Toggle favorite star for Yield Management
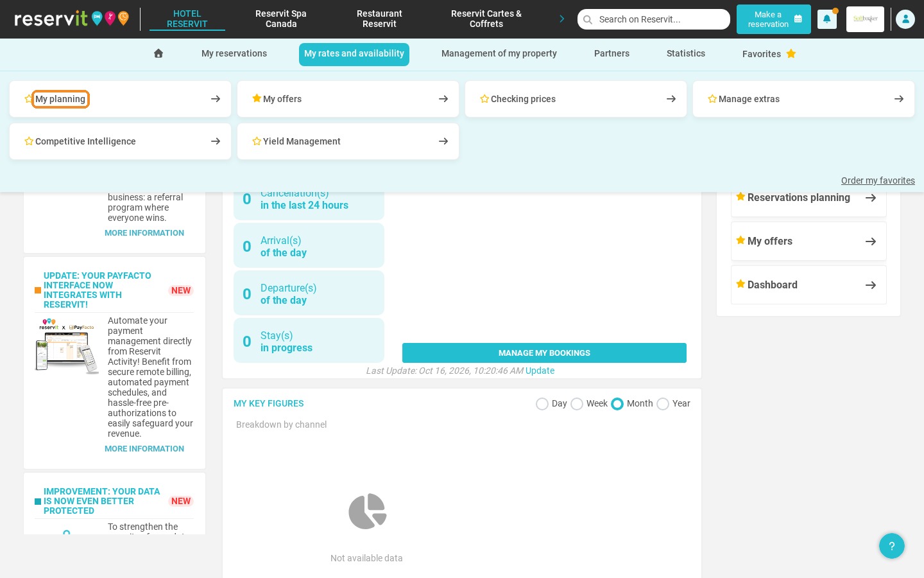 coord(257,141)
